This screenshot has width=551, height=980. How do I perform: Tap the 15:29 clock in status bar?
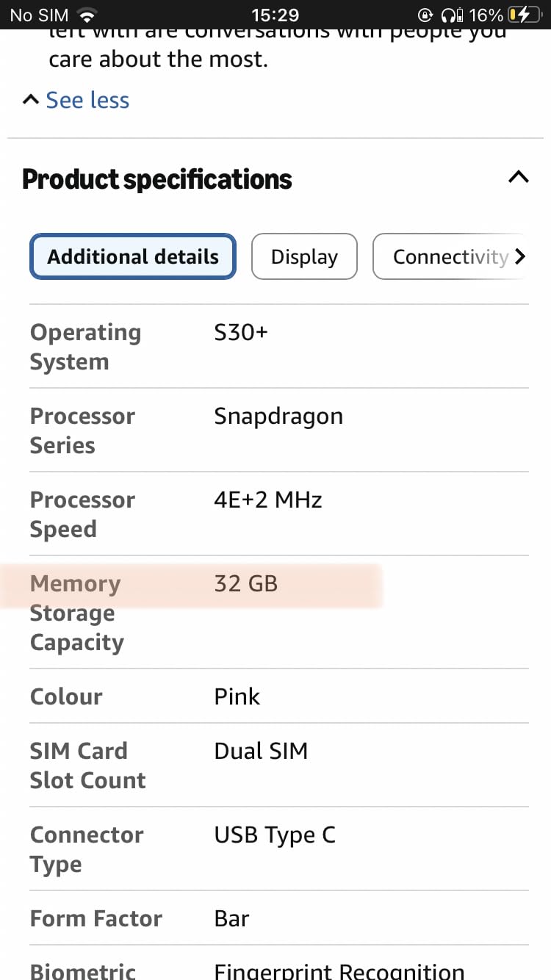coord(275,15)
